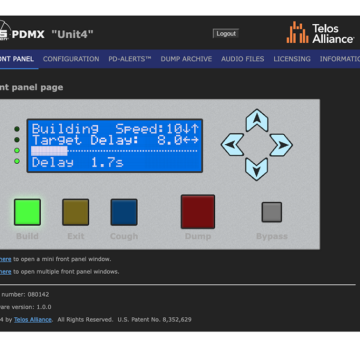Open the Information tab
The image size is (360, 360).
[340, 59]
